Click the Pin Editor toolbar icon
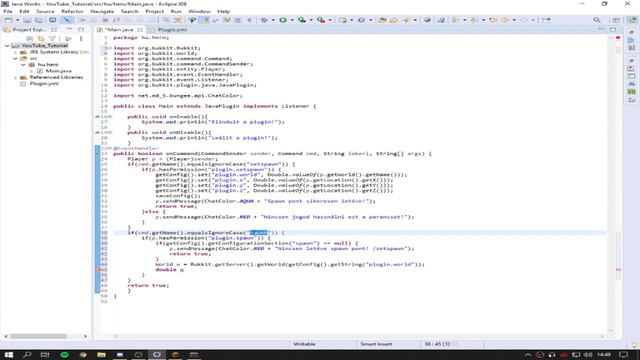This screenshot has height=360, width=640. point(546,20)
